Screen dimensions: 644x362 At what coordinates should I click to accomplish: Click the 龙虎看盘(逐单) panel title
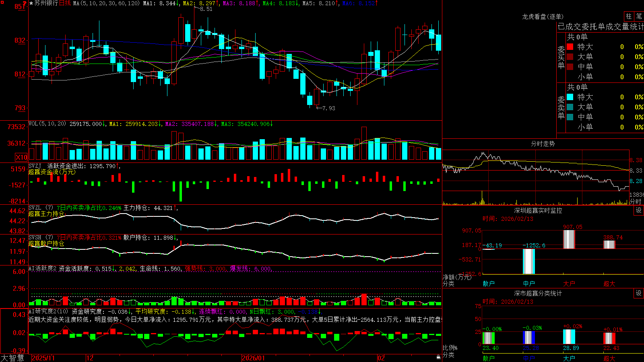tap(543, 16)
